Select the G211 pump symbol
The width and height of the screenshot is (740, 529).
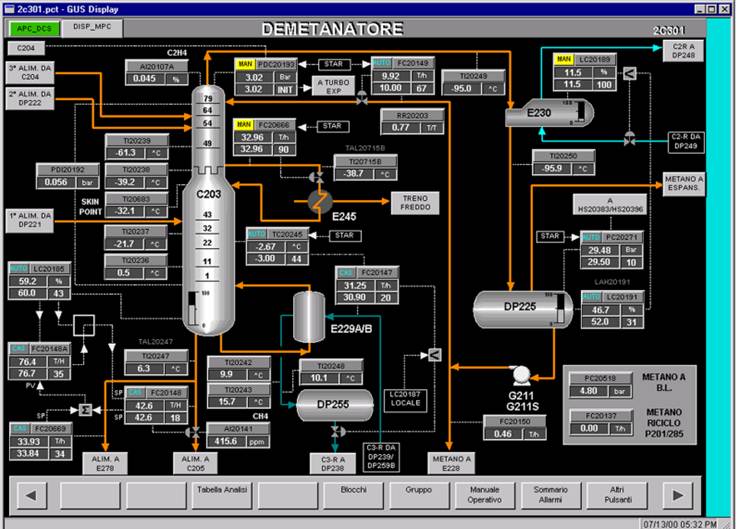coord(520,374)
